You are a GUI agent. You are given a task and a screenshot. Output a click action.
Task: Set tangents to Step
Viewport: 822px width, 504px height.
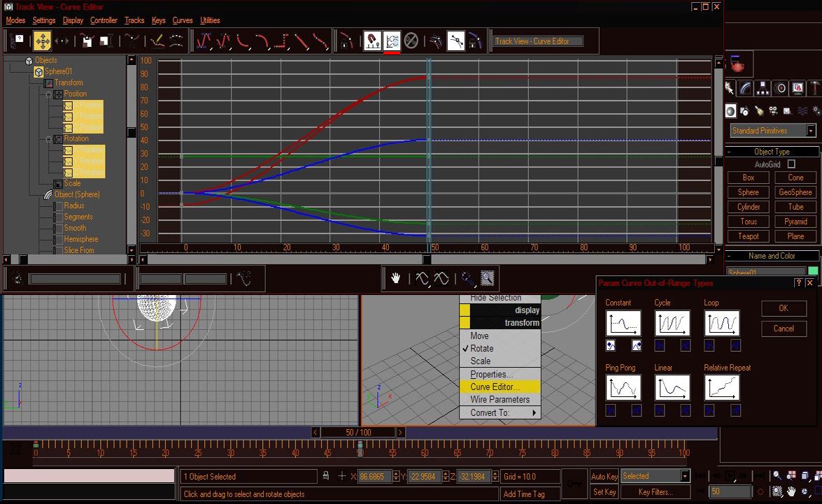(x=281, y=41)
